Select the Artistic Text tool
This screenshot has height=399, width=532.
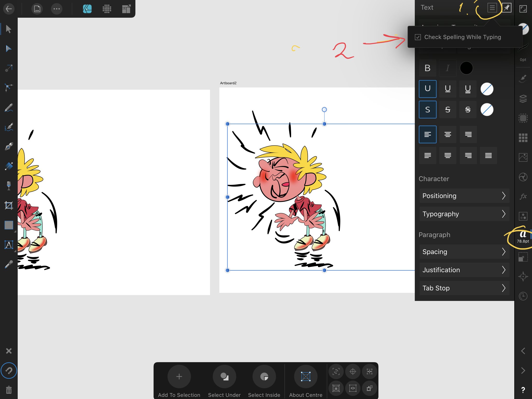tap(9, 245)
